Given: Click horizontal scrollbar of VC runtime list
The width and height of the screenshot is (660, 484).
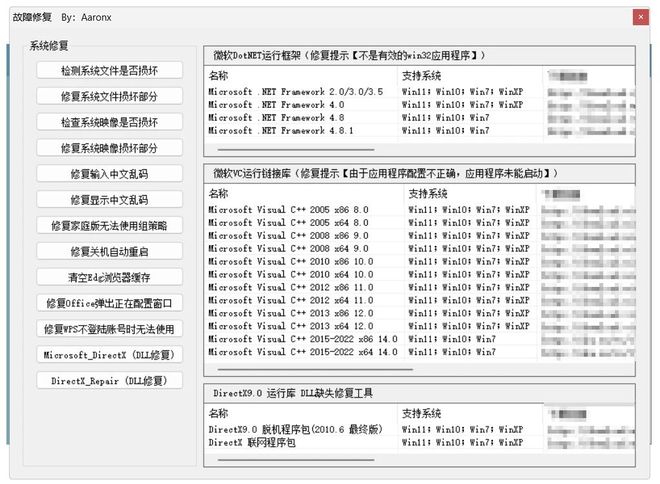Looking at the screenshot, I should coord(315,370).
